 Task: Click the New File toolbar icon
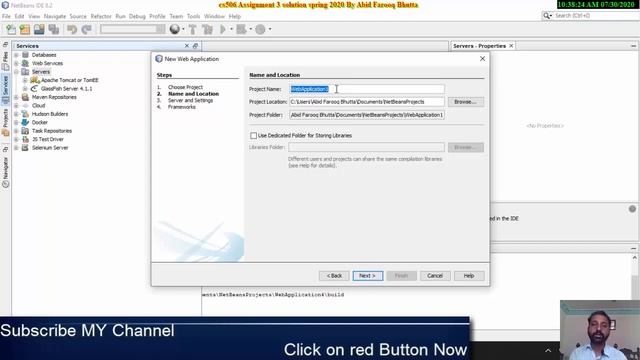pyautogui.click(x=11, y=29)
